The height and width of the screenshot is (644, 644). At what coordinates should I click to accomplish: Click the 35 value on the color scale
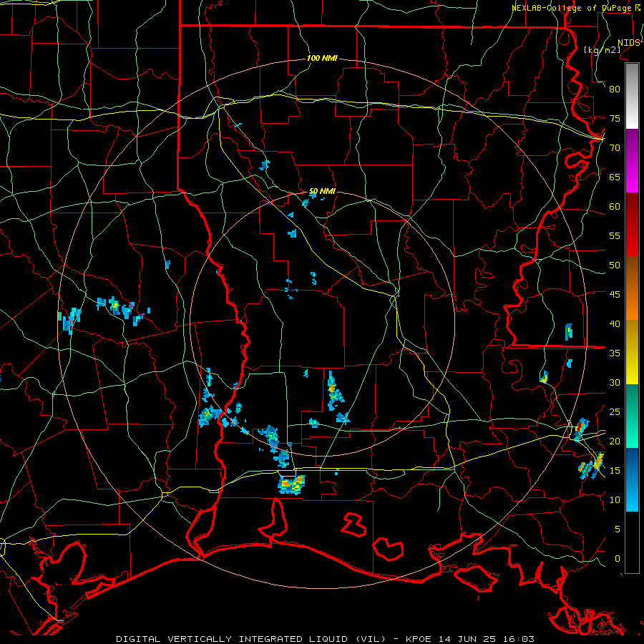[615, 353]
